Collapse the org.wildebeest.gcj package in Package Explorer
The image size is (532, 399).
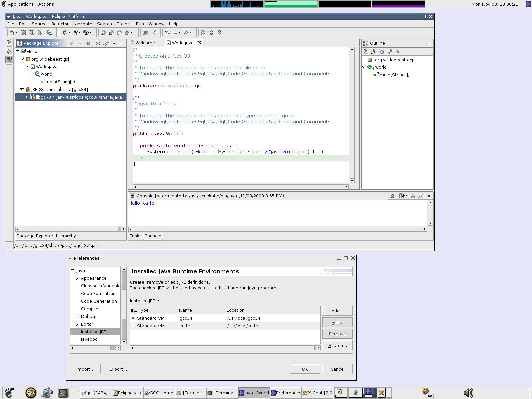22,59
